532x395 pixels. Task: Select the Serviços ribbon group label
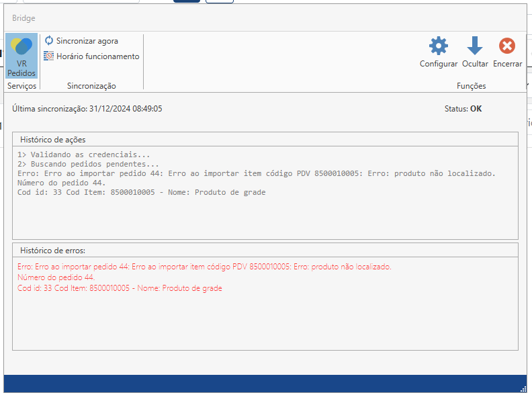[x=21, y=86]
